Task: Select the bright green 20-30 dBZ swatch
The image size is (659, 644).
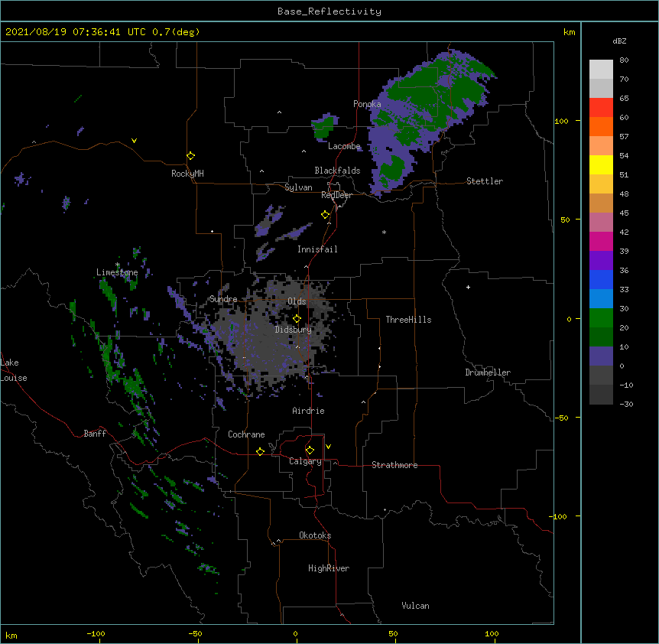Action: tap(601, 318)
